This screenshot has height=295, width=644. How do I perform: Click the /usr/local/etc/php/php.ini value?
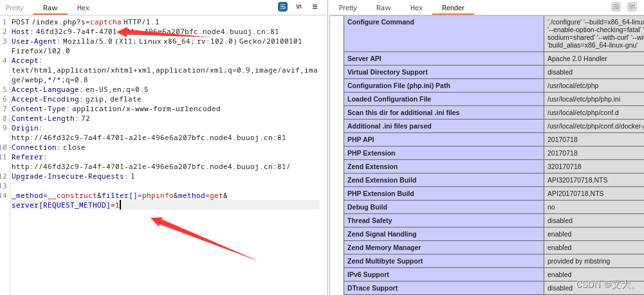(584, 99)
